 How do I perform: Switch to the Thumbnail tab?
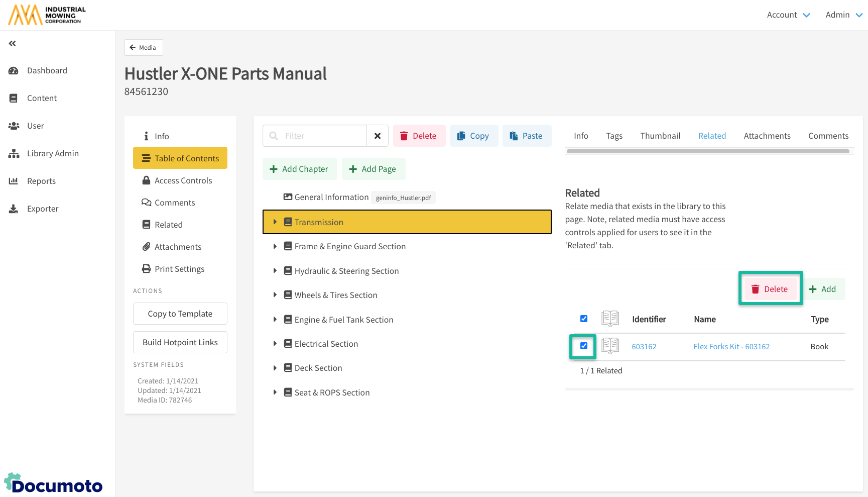click(x=660, y=136)
